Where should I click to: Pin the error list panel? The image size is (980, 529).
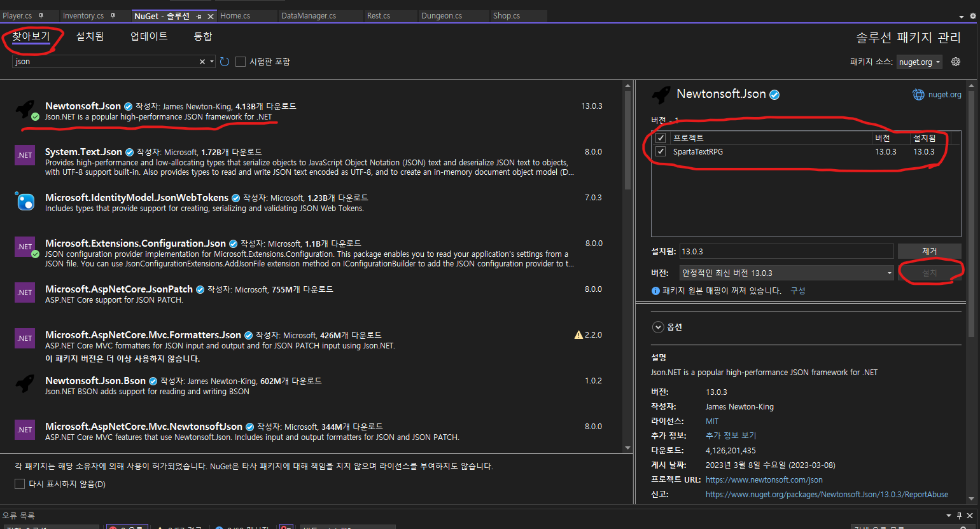(959, 515)
